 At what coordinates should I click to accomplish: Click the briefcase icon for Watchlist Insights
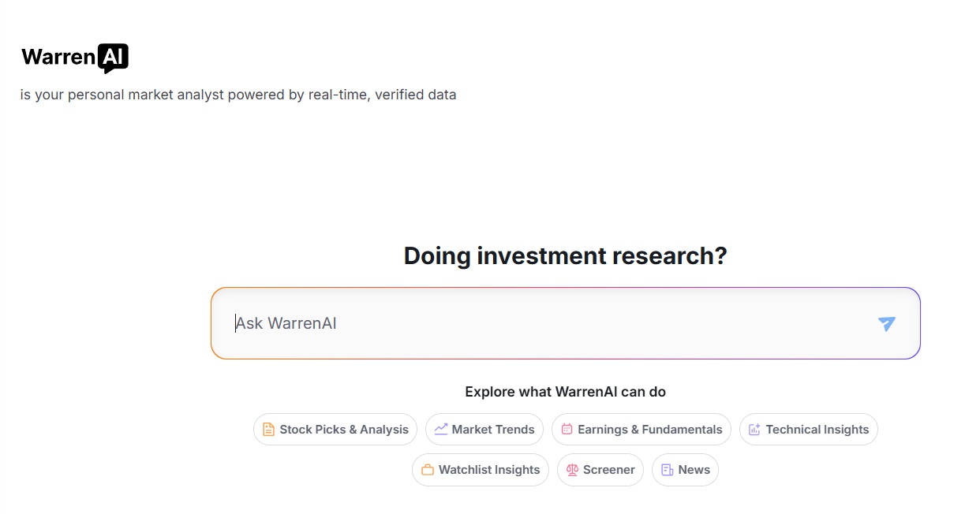(x=427, y=470)
